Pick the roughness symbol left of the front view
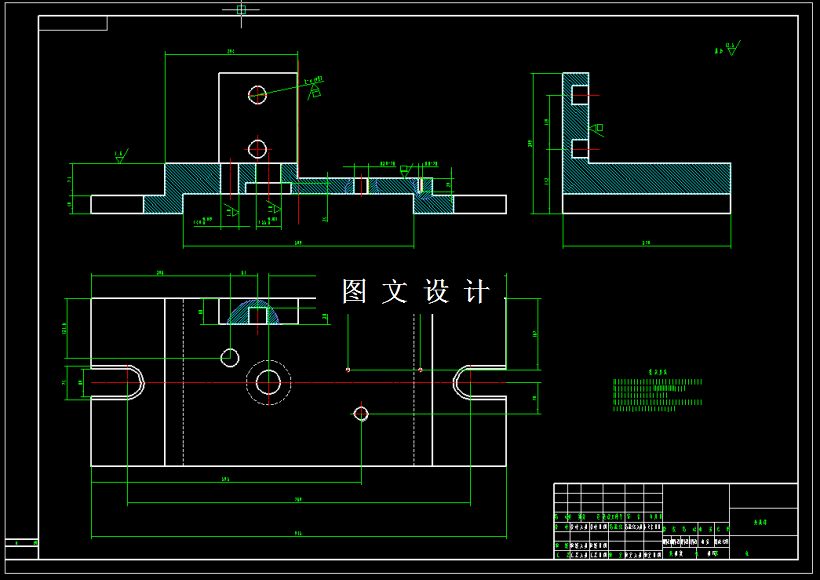Image resolution: width=820 pixels, height=580 pixels. click(121, 156)
